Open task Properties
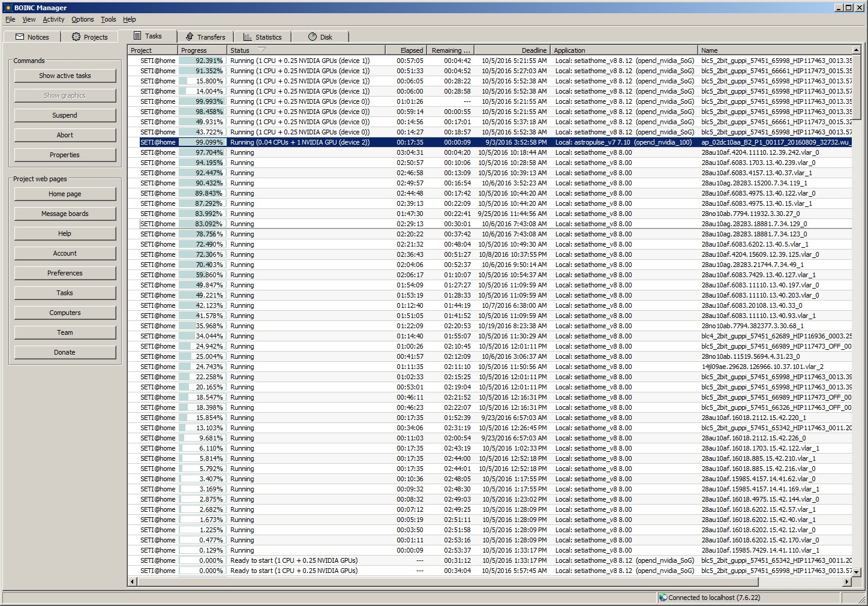The image size is (868, 606). (65, 155)
